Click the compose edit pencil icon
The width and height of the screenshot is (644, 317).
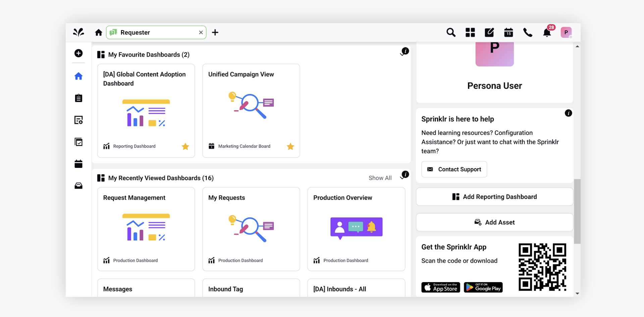tap(489, 33)
